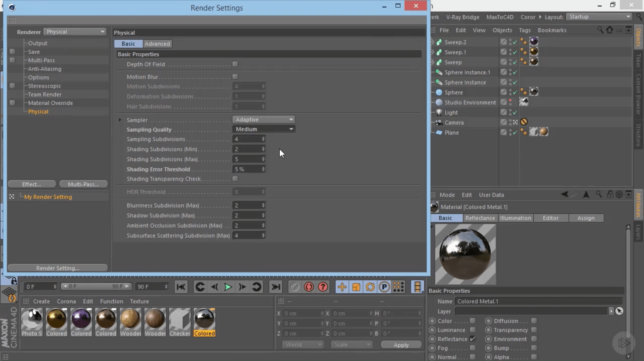The image size is (644, 361).
Task: Toggle the Position keyframe move icon
Action: pos(342,287)
